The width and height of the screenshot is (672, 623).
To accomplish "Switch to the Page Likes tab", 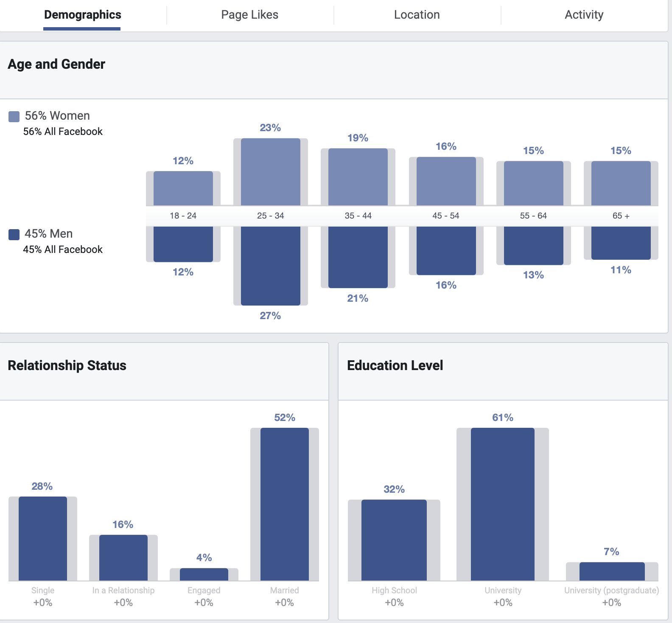I will 249,15.
